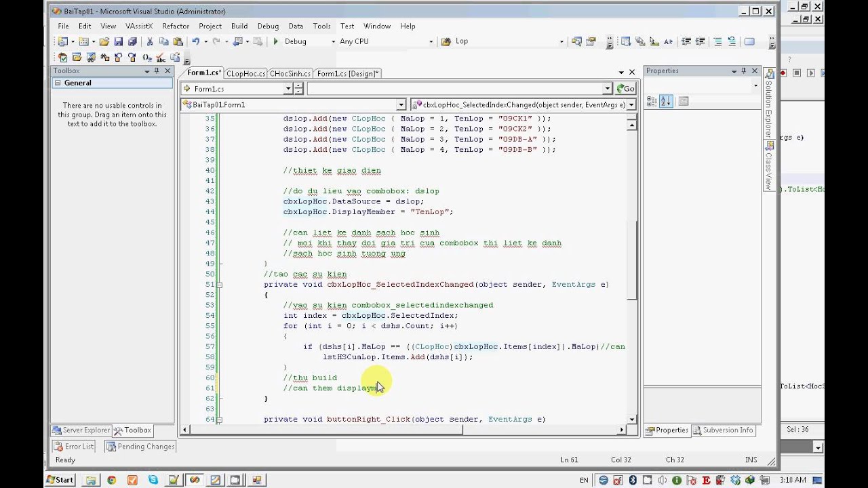The image size is (868, 488).
Task: Click the Properties Categorized view icon
Action: [x=652, y=101]
